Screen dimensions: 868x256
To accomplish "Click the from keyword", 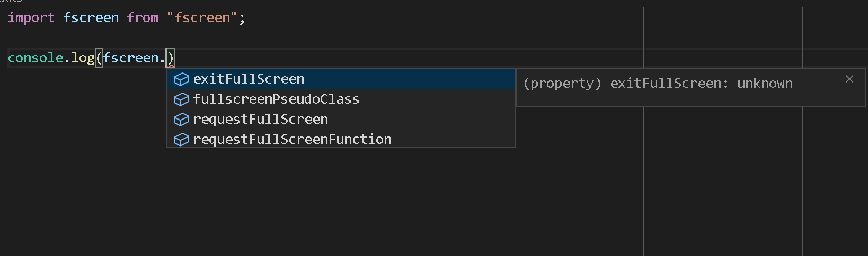I will click(143, 17).
